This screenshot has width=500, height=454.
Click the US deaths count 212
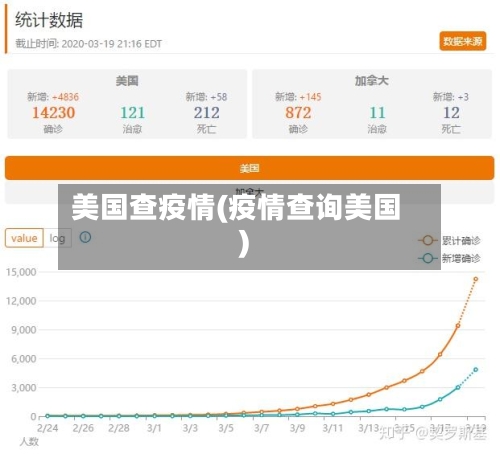pos(206,113)
